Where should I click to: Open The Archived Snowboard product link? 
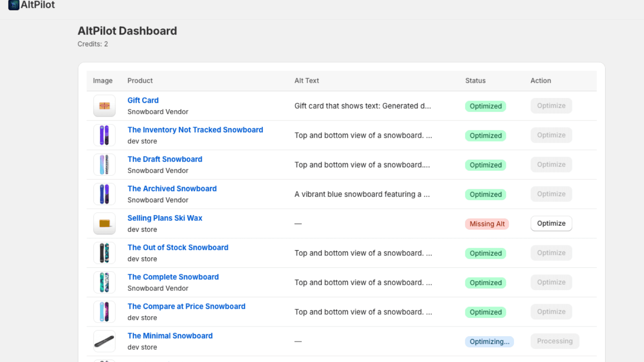pos(172,188)
